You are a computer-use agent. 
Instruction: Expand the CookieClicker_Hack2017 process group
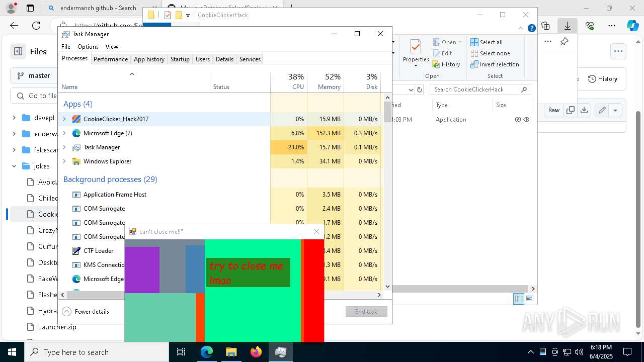pos(64,119)
